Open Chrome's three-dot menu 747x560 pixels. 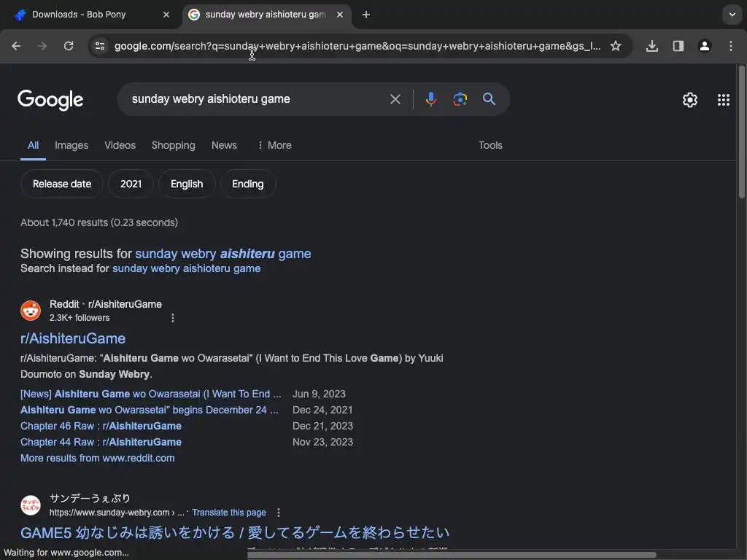(x=731, y=46)
